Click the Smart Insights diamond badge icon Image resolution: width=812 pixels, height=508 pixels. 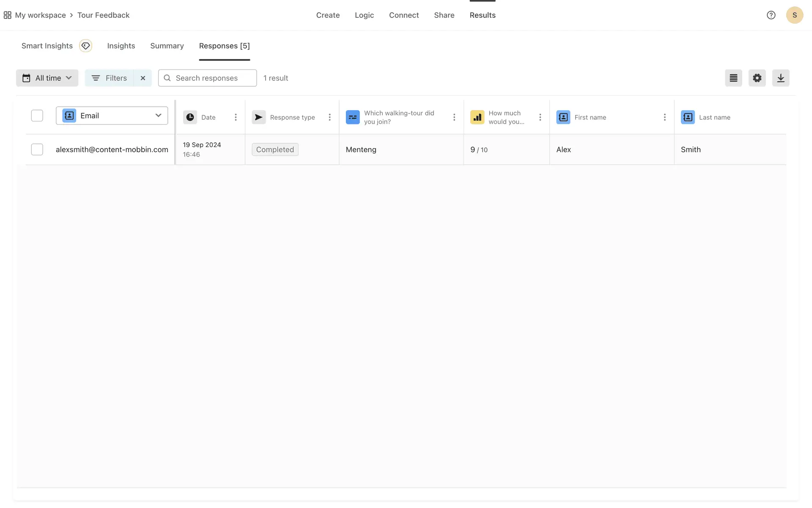coord(85,46)
